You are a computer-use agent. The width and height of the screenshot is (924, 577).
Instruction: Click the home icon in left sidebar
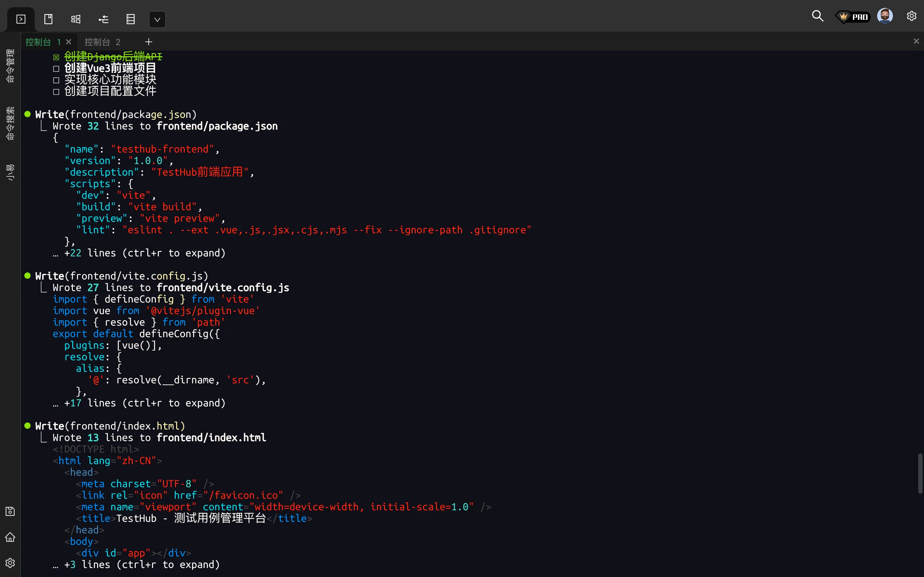click(x=10, y=537)
